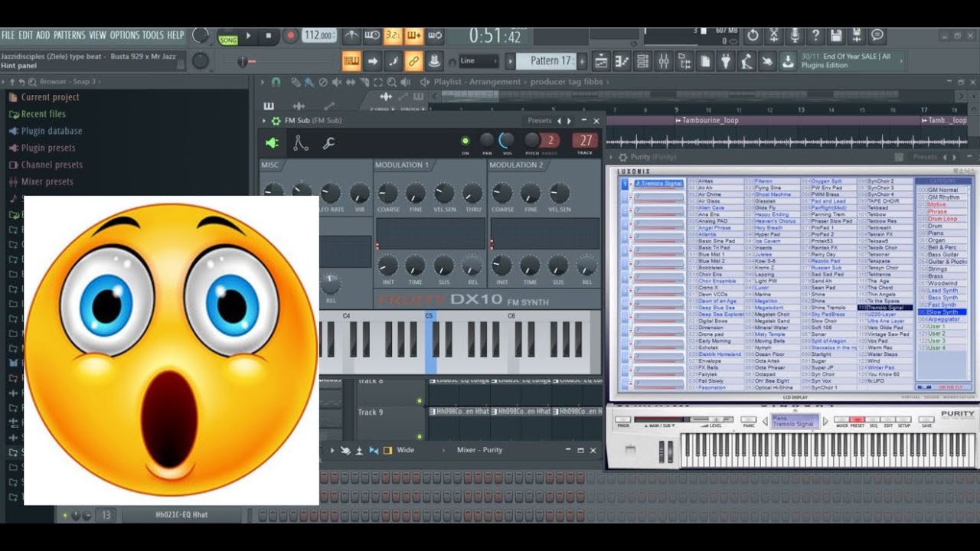Open the Channel rack view icon
980x551 pixels.
[x=642, y=61]
